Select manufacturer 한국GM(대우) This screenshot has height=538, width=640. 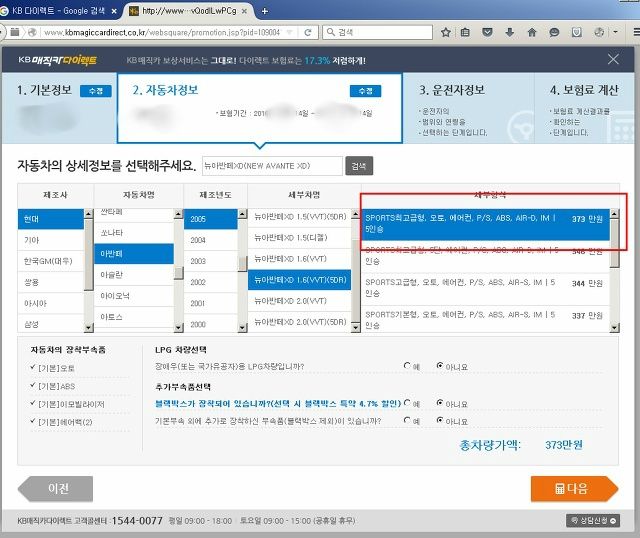pos(51,261)
